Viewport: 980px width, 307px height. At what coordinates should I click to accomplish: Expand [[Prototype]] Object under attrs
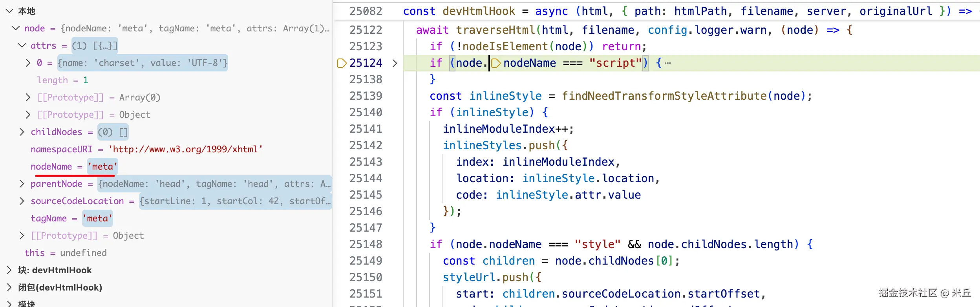(x=28, y=115)
